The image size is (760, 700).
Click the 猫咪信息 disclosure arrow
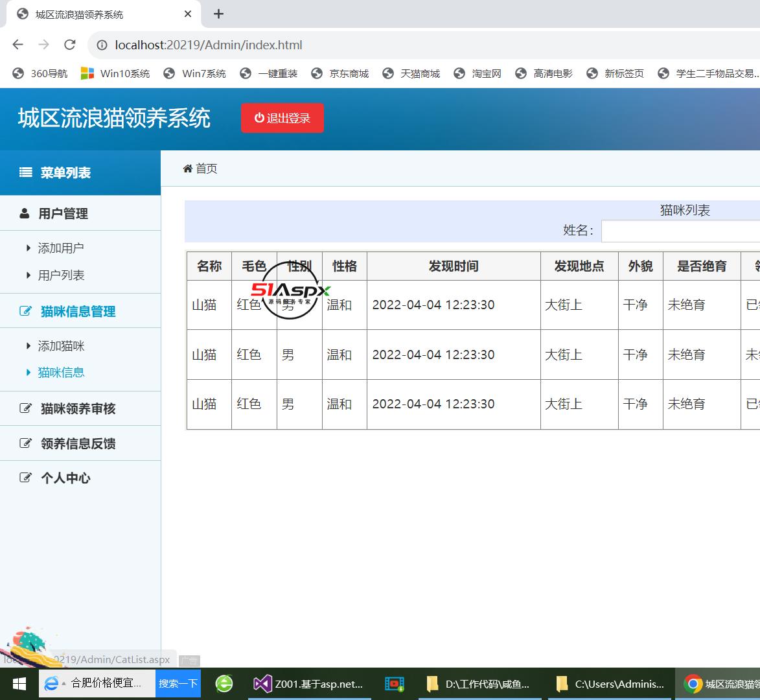coord(29,372)
